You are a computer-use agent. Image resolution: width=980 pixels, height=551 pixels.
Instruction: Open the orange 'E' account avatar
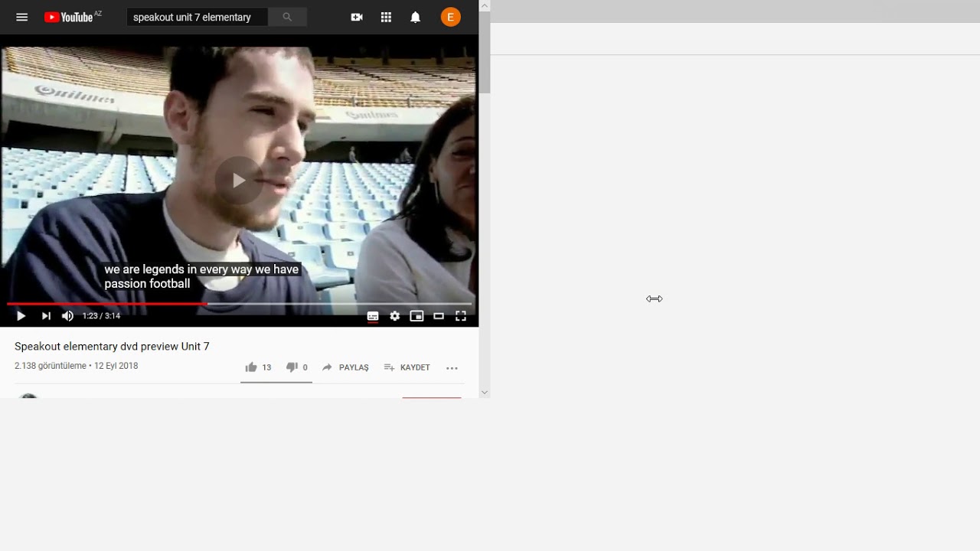(451, 17)
